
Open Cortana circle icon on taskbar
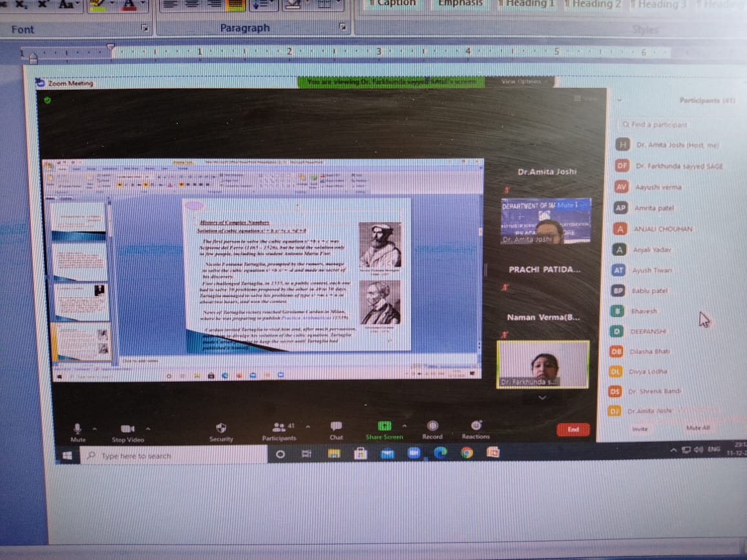coord(280,454)
